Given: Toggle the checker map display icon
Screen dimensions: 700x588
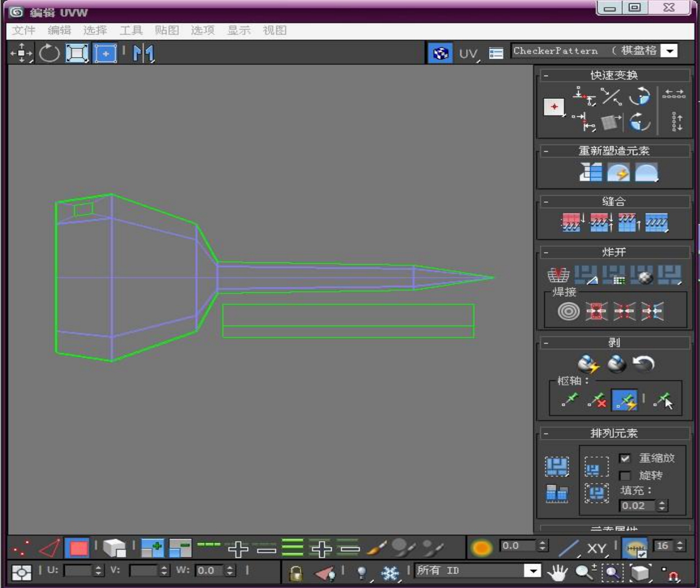Looking at the screenshot, I should pos(440,53).
